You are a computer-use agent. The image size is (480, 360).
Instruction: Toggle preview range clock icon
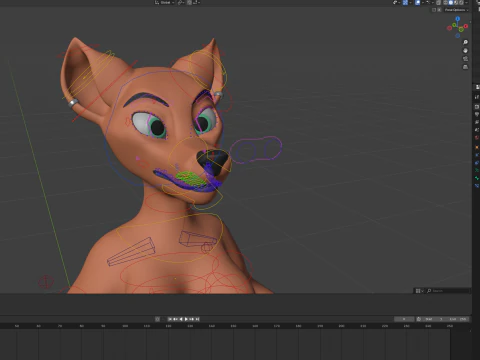[419, 319]
